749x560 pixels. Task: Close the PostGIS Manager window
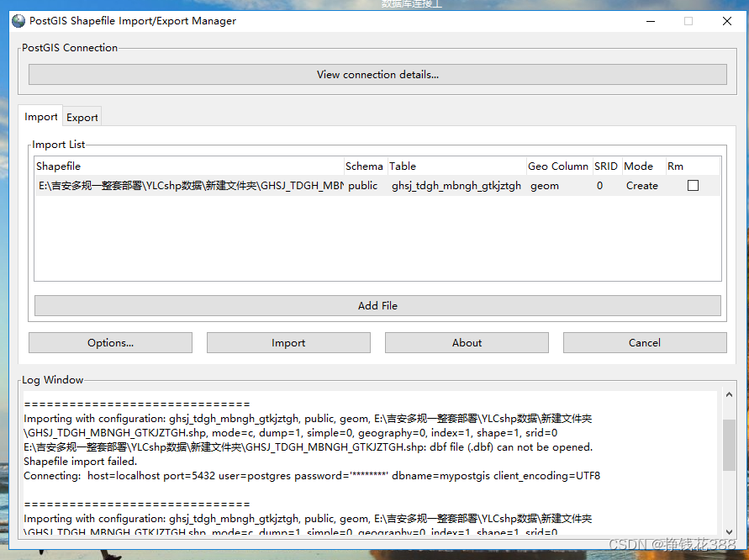(727, 21)
